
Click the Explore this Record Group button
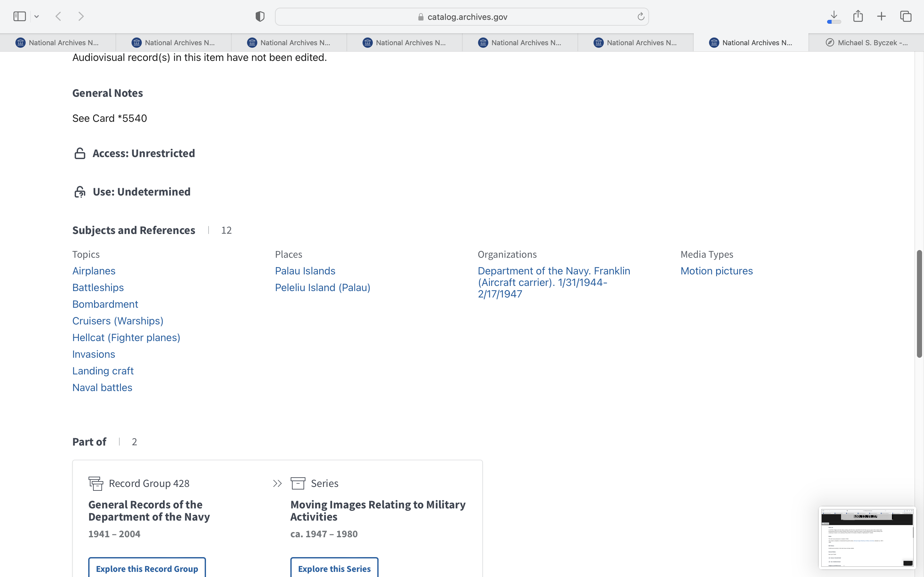[x=147, y=568]
